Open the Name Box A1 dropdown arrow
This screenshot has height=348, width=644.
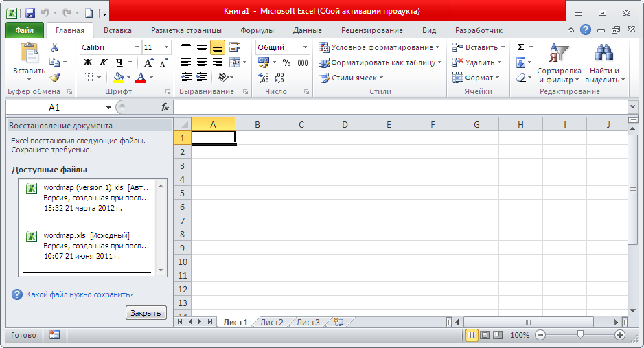(108, 108)
